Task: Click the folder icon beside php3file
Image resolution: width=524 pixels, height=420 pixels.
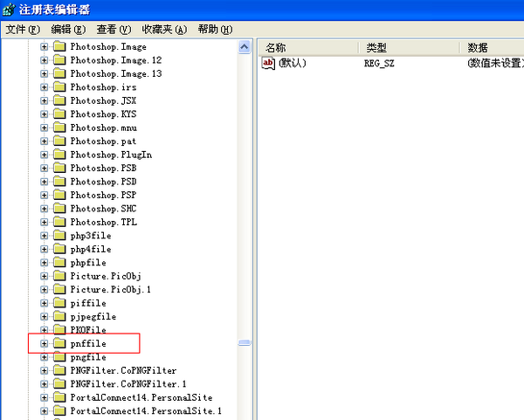Action: (x=59, y=236)
